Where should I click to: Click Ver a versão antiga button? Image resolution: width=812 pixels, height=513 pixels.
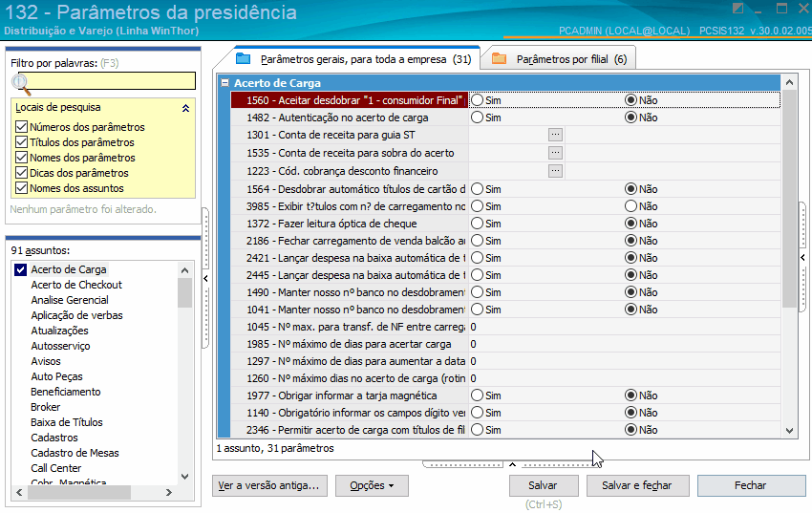269,485
